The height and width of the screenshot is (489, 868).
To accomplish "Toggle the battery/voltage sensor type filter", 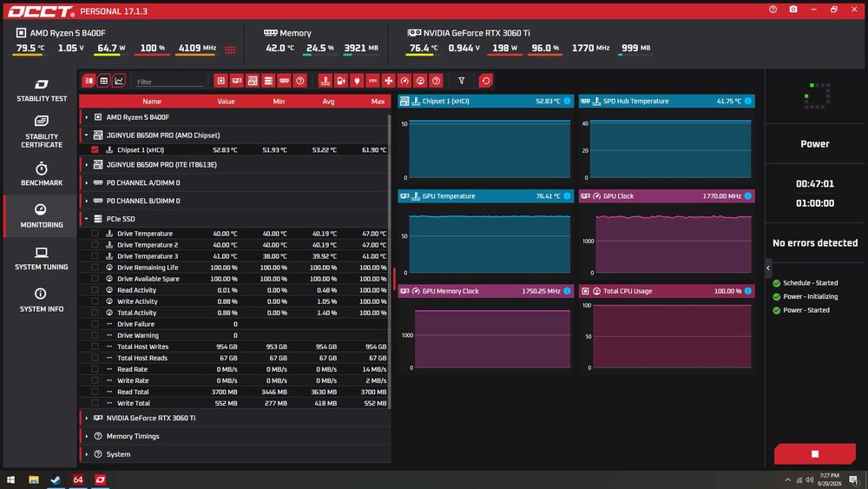I will [x=341, y=81].
